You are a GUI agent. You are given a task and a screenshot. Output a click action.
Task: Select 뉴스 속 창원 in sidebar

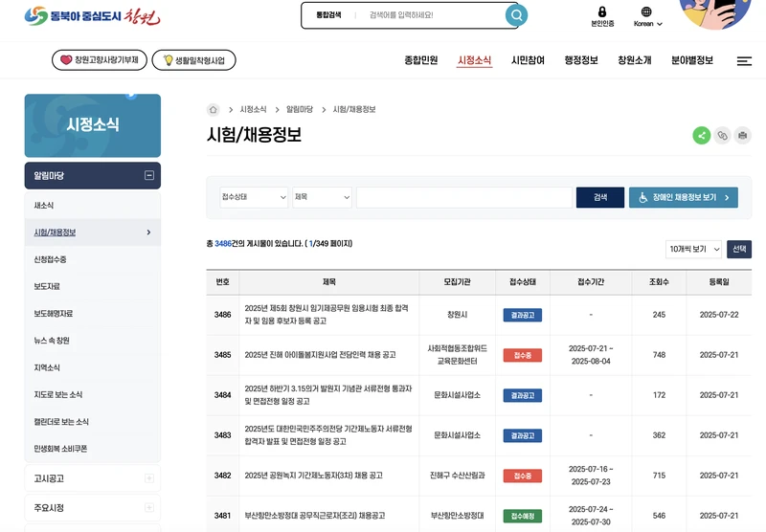click(92, 341)
